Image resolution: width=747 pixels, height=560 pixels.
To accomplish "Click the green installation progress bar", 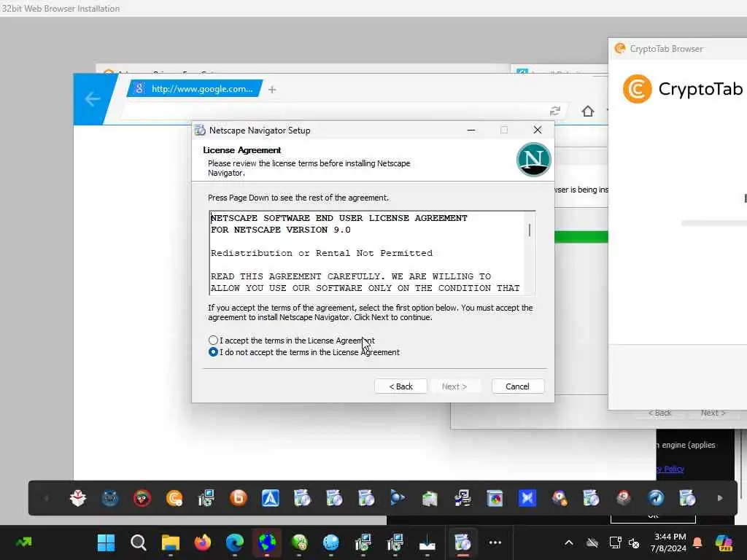I will 581,237.
